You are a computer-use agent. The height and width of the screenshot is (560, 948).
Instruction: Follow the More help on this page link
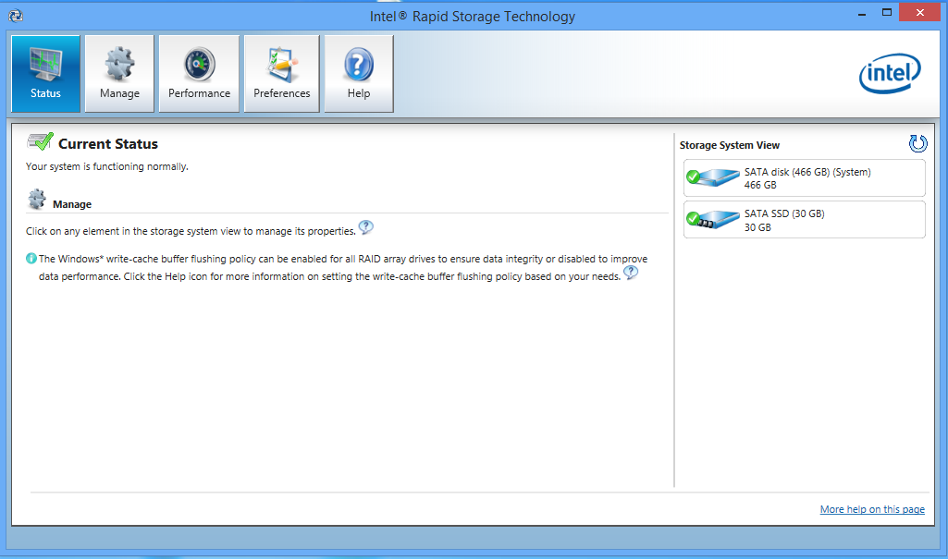click(872, 509)
